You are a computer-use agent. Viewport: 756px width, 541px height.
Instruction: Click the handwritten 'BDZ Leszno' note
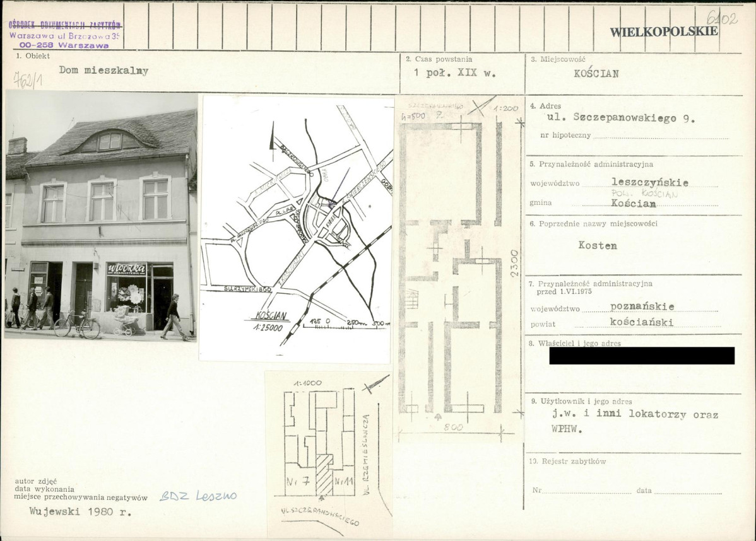(198, 496)
